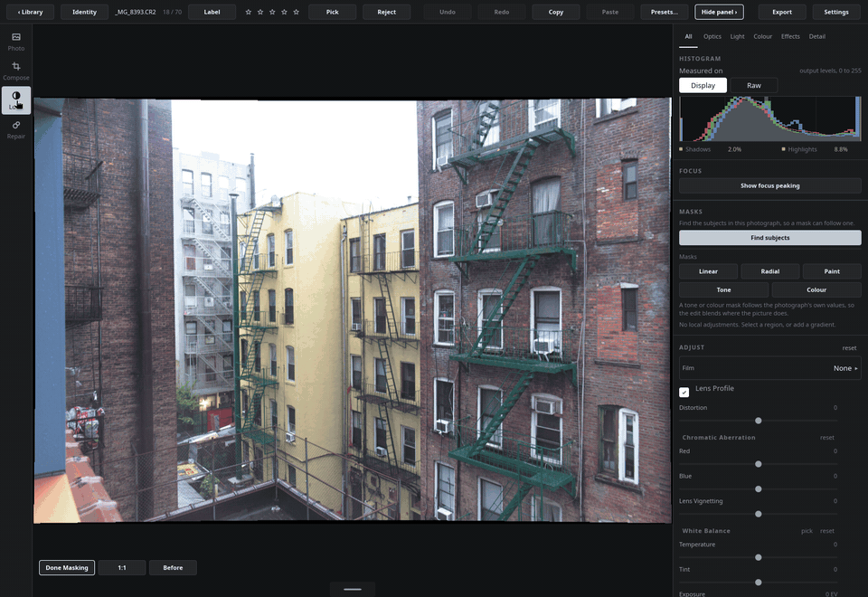Click the Find subjects button
Image resolution: width=868 pixels, height=597 pixels.
[x=770, y=238]
